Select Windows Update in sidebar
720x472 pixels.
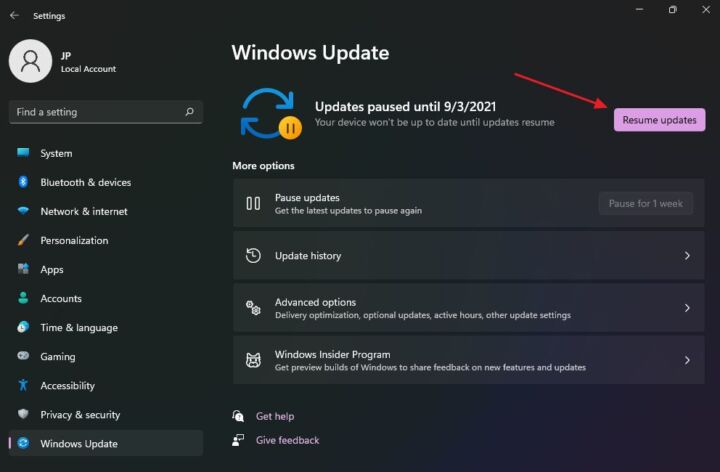[106, 443]
